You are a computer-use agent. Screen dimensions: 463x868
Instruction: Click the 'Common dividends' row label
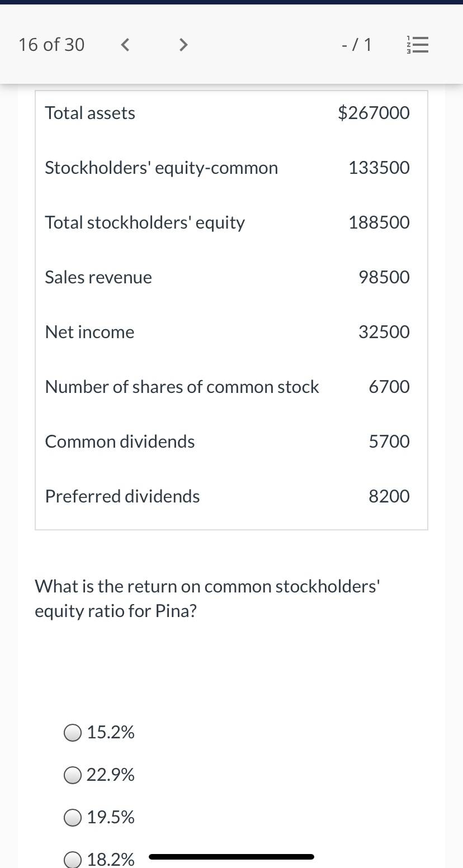pyautogui.click(x=120, y=442)
